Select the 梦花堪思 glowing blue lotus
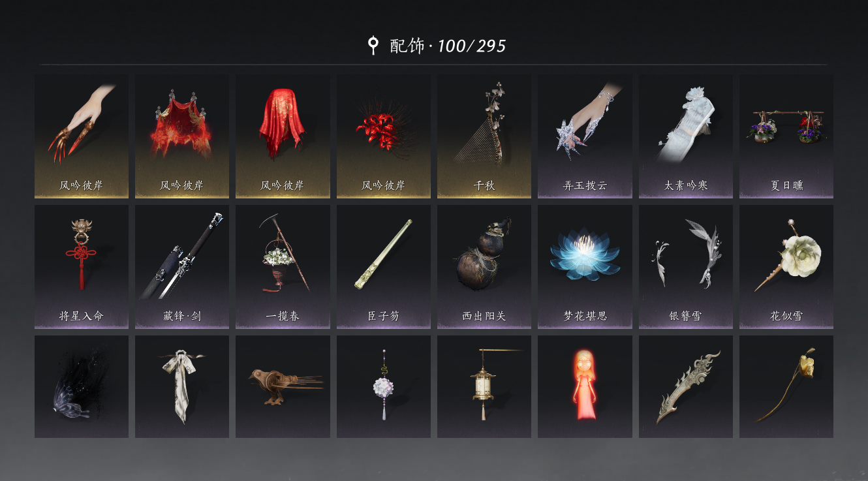The image size is (868, 481). click(x=585, y=267)
